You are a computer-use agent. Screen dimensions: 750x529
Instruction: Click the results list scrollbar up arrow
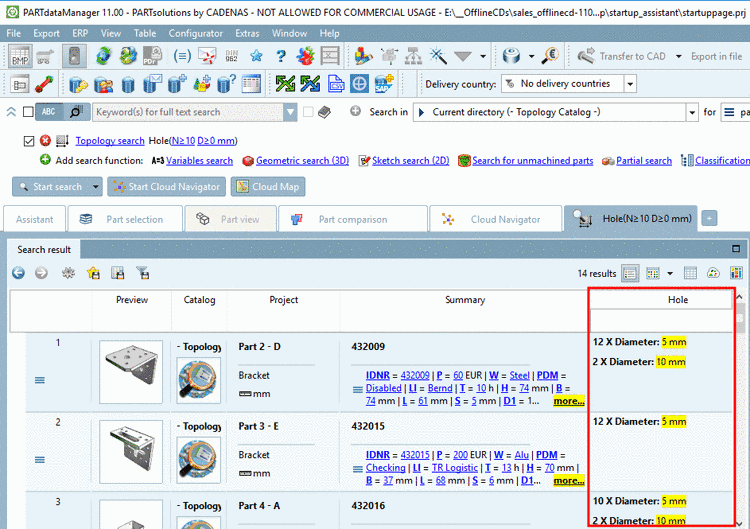pos(739,297)
